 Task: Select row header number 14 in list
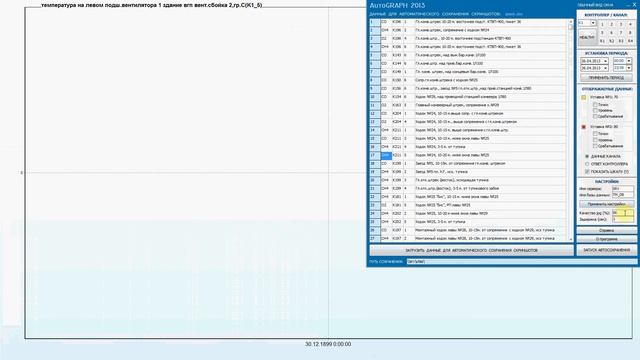(375, 130)
